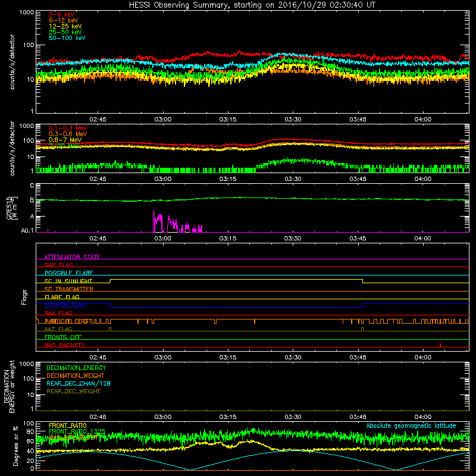Click 03:30 tick label under keV panel

click(x=293, y=120)
